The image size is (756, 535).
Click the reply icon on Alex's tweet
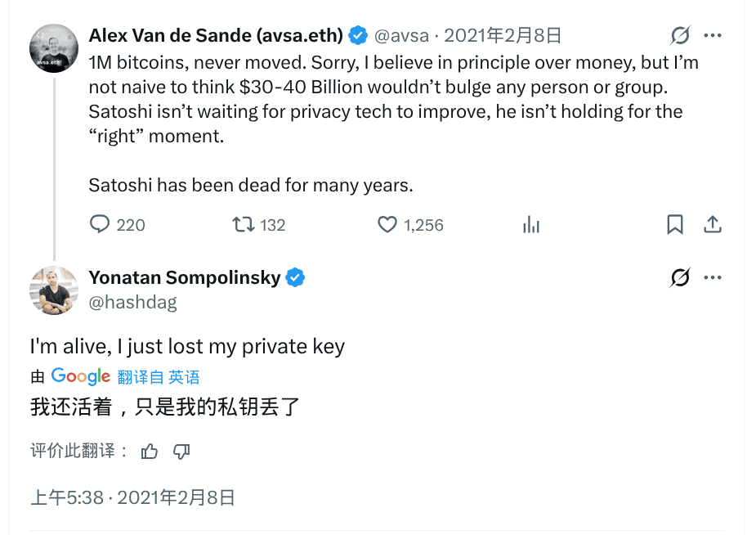click(x=100, y=224)
